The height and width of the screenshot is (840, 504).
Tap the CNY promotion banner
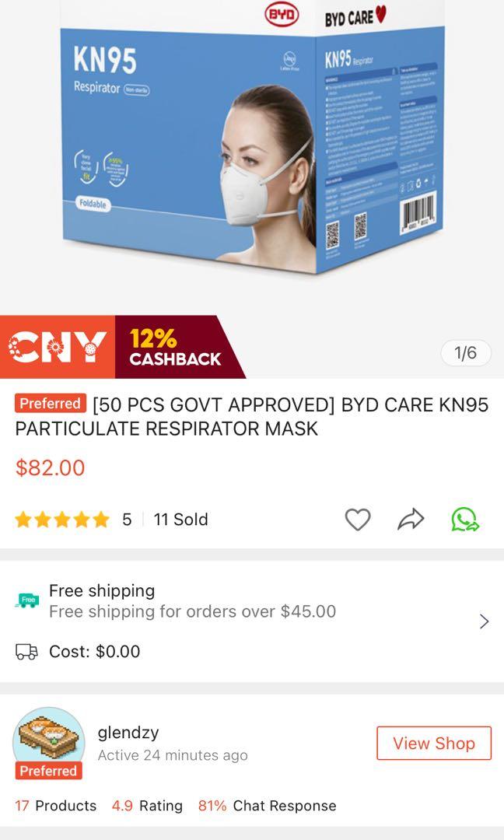(x=58, y=347)
